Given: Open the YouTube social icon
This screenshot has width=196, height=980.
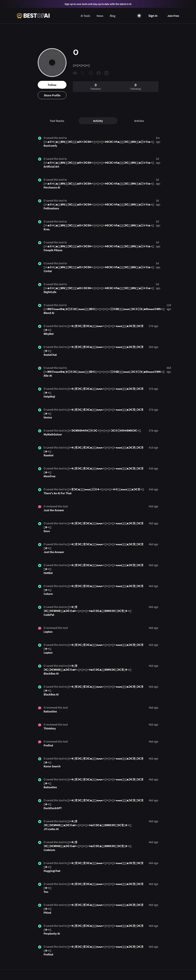Looking at the screenshot, I should point(75,73).
